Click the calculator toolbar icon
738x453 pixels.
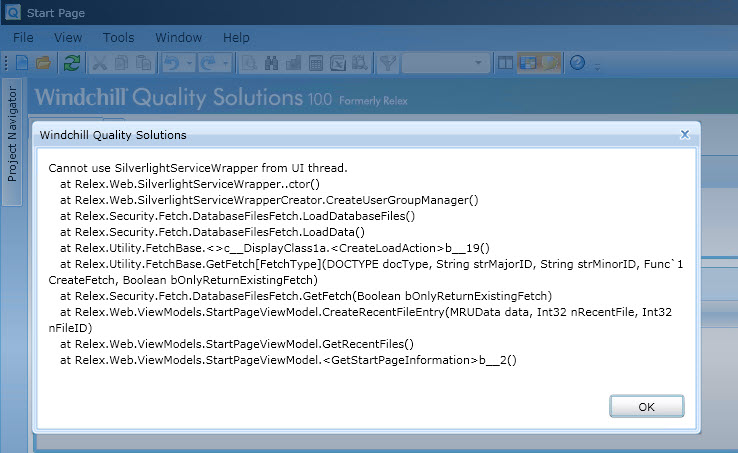315,63
